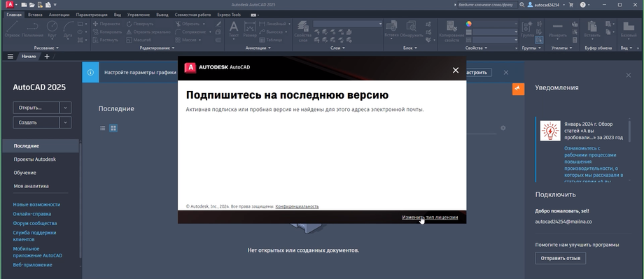
Task: Expand the Слои panel dropdown
Action: click(337, 48)
